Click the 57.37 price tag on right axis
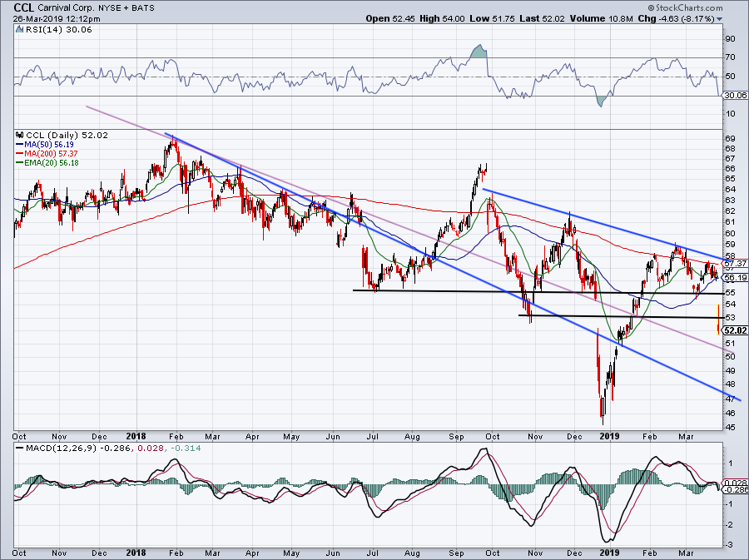 tap(735, 264)
